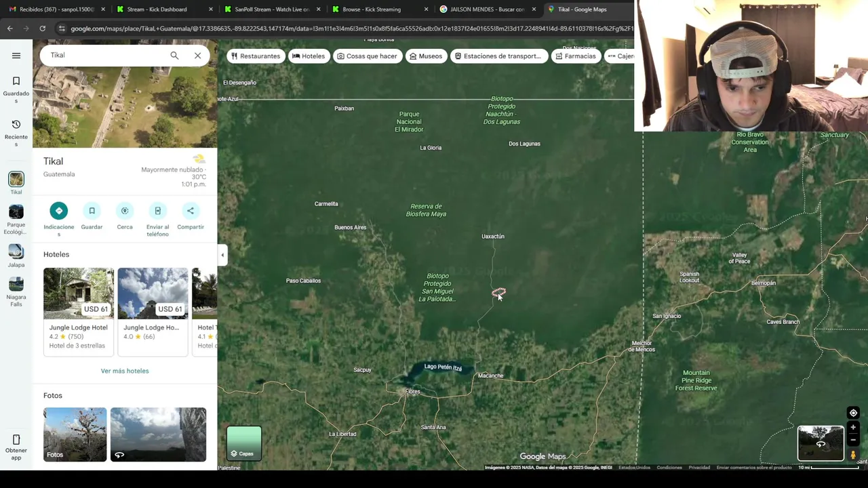
Task: Open the Street View preview thumbnail
Action: point(821,443)
